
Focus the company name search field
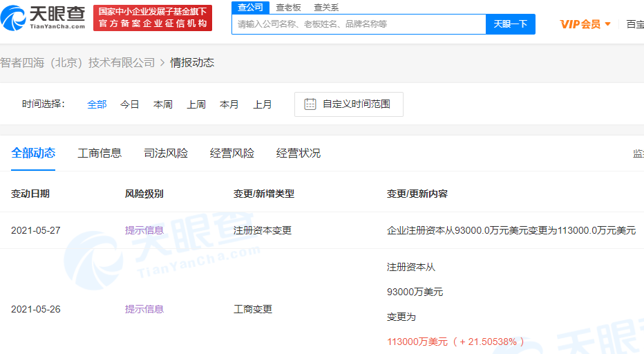[358, 24]
